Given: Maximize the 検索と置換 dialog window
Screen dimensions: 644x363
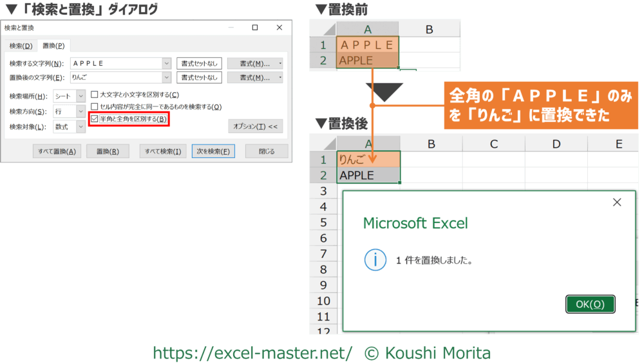Looking at the screenshot, I should click(255, 28).
